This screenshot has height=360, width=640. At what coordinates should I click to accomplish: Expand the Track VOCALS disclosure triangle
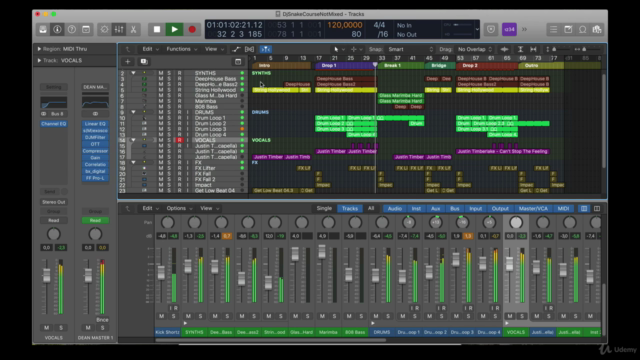39,60
